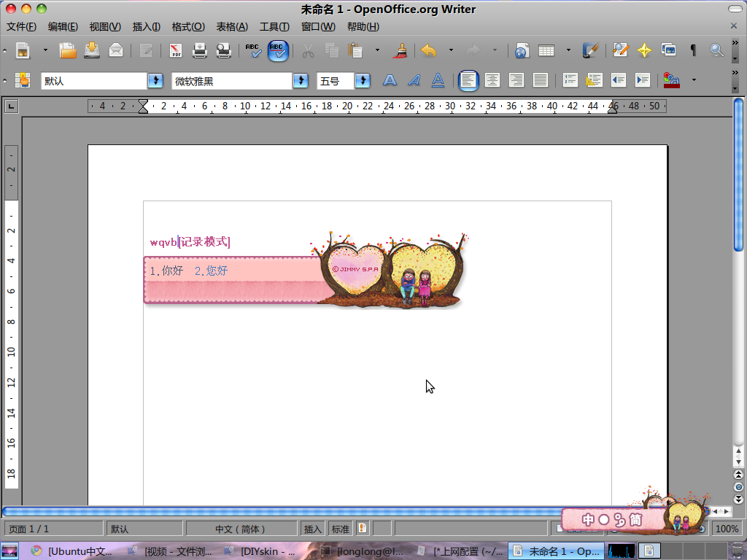Open the Gallery icon
Viewport: 747px width, 560px height.
(x=668, y=50)
